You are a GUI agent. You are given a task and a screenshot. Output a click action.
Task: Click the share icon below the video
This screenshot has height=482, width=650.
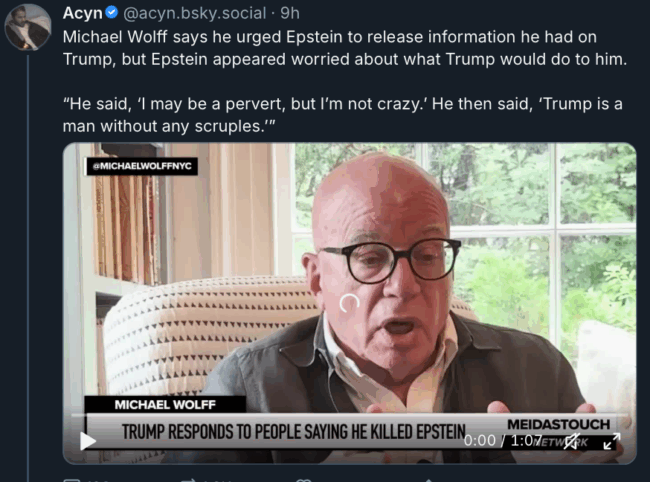point(429,480)
